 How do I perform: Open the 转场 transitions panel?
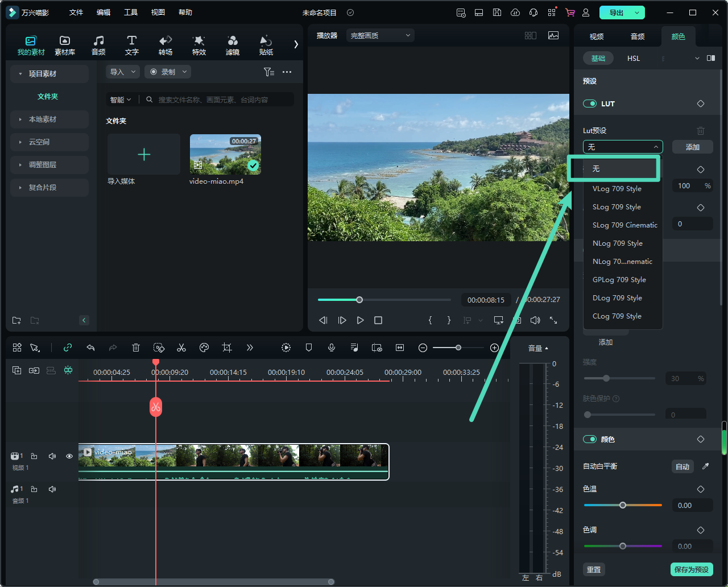166,45
